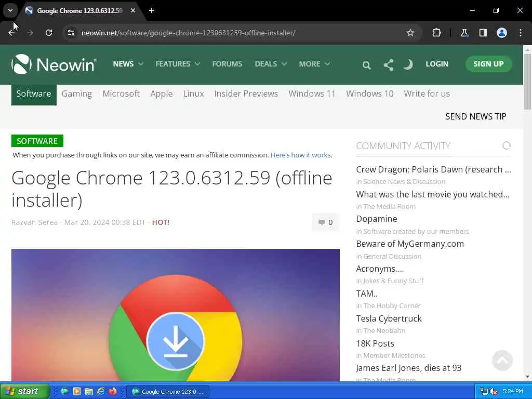Select the Gaming category tab

tap(77, 94)
